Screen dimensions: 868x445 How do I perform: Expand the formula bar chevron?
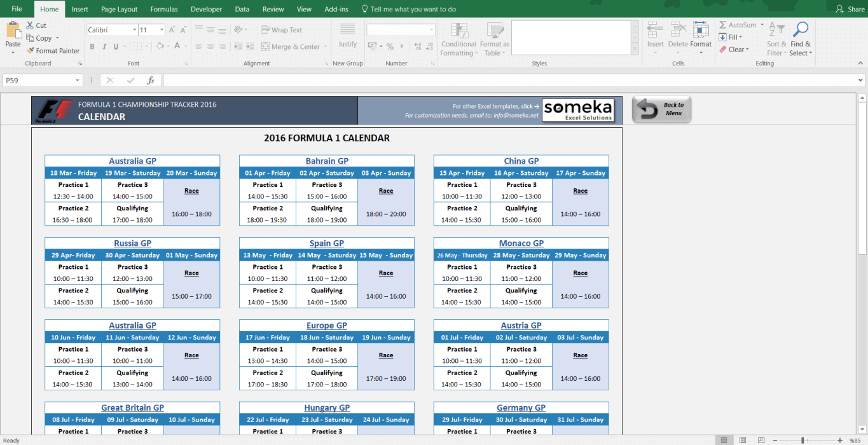(x=861, y=81)
